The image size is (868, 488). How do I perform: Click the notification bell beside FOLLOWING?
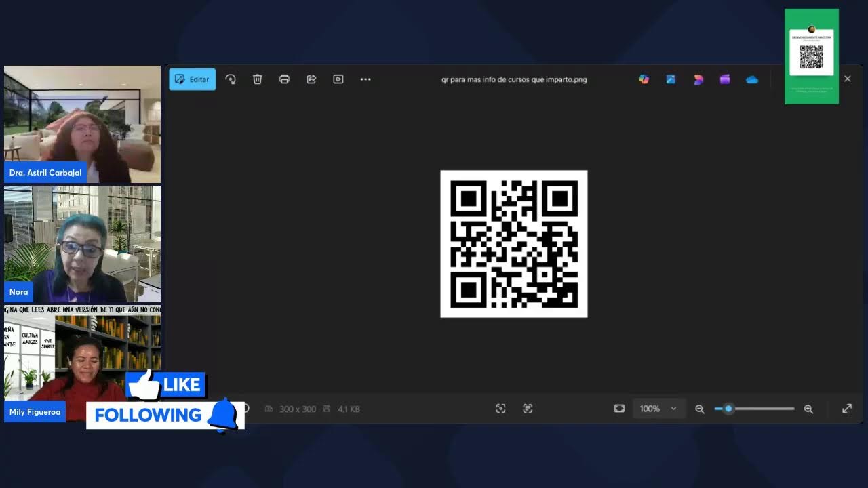point(223,414)
